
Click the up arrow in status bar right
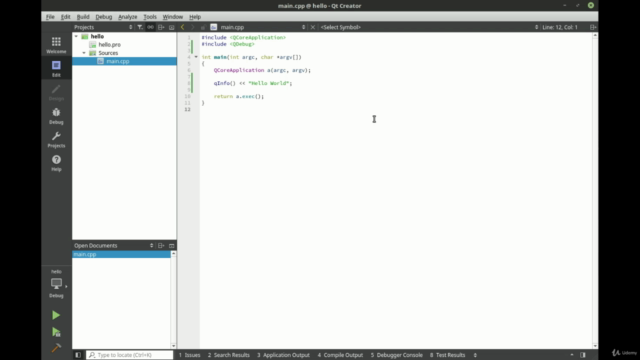click(x=571, y=355)
